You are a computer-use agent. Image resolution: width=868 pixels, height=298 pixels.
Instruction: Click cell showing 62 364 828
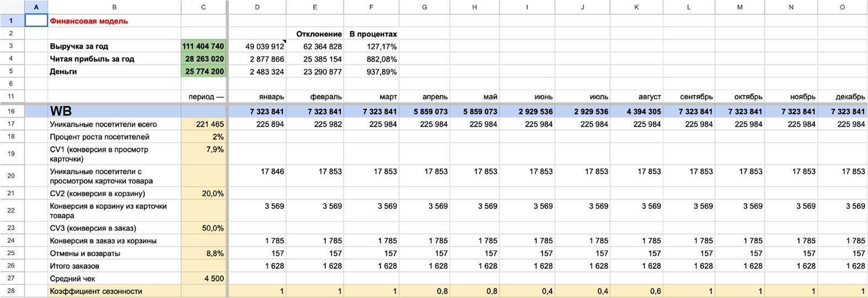click(315, 46)
